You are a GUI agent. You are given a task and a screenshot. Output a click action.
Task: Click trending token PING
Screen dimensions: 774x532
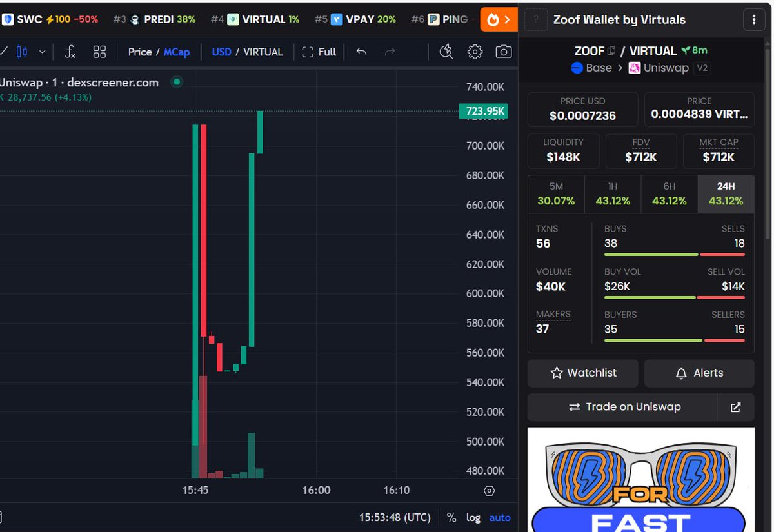pos(440,19)
